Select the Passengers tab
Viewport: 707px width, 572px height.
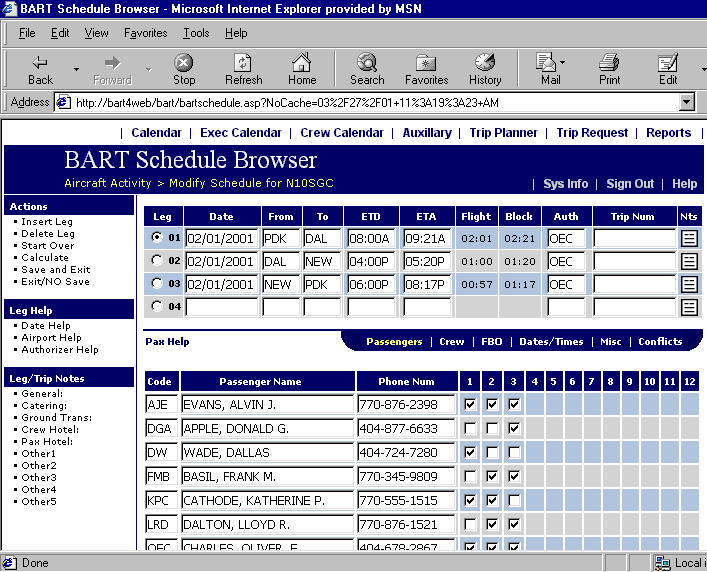tap(394, 342)
